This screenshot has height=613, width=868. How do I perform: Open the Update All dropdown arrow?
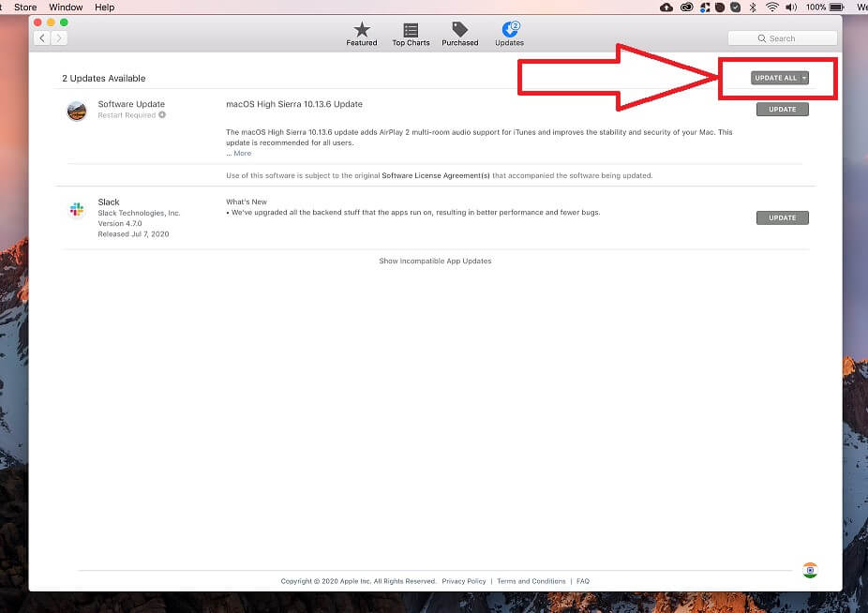coord(803,78)
